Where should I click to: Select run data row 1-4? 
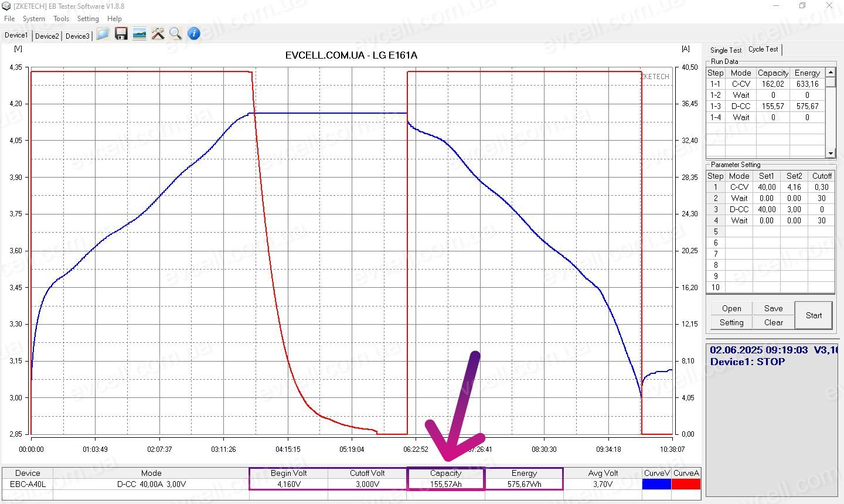[766, 117]
